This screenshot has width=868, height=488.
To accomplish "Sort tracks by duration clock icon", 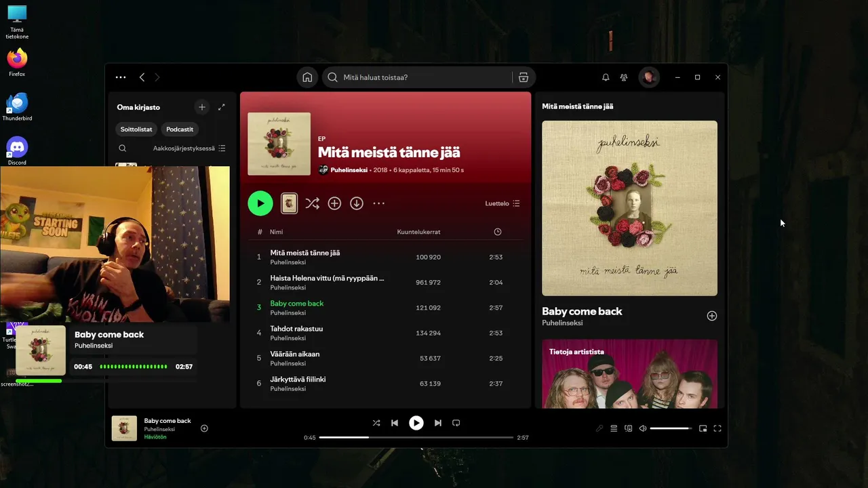I will 498,232.
